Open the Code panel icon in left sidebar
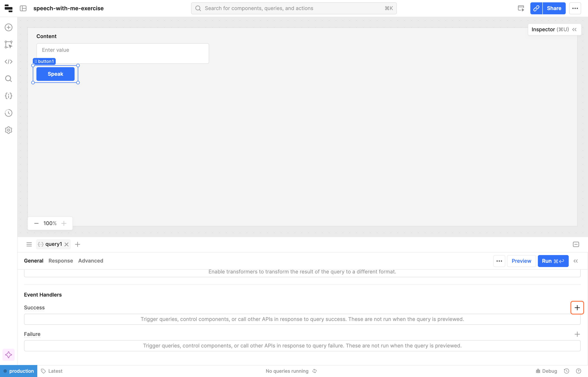 point(9,62)
